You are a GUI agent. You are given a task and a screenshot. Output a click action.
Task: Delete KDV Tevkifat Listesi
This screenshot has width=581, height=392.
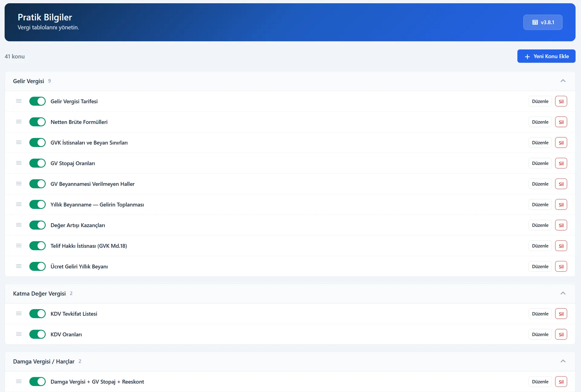[x=561, y=314]
